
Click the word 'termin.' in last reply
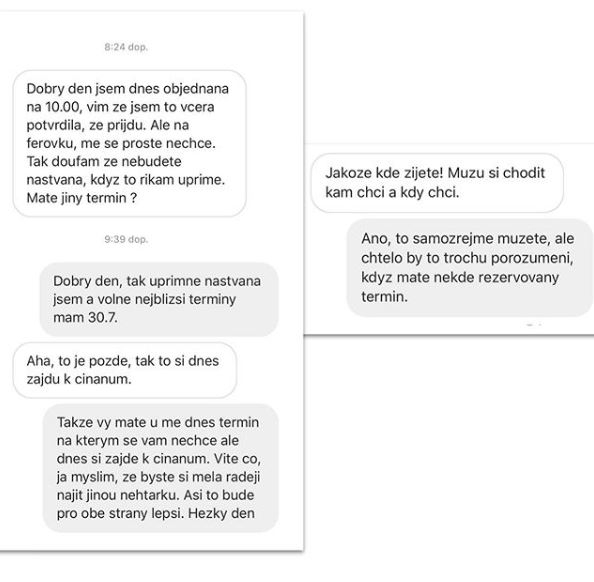click(x=384, y=297)
